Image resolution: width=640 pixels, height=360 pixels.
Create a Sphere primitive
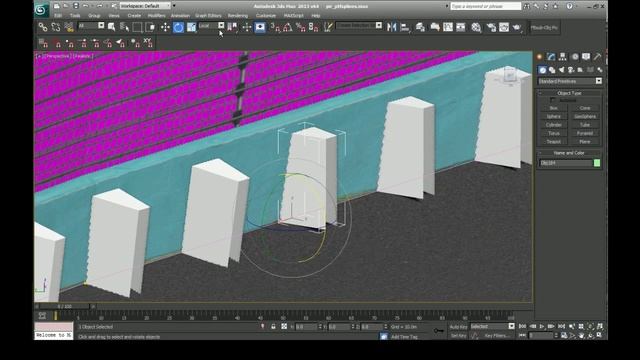[553, 116]
